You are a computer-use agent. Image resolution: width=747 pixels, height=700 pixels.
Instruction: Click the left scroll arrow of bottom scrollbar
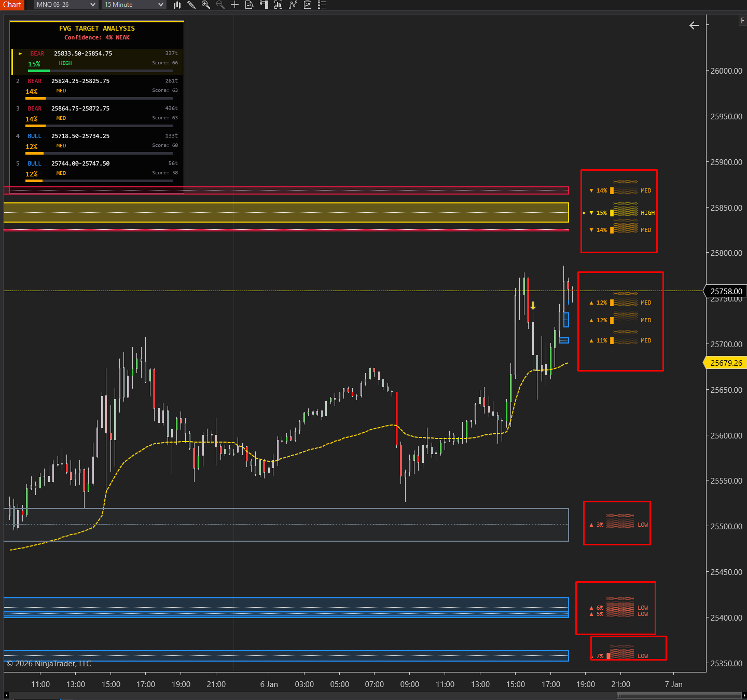pyautogui.click(x=6, y=695)
